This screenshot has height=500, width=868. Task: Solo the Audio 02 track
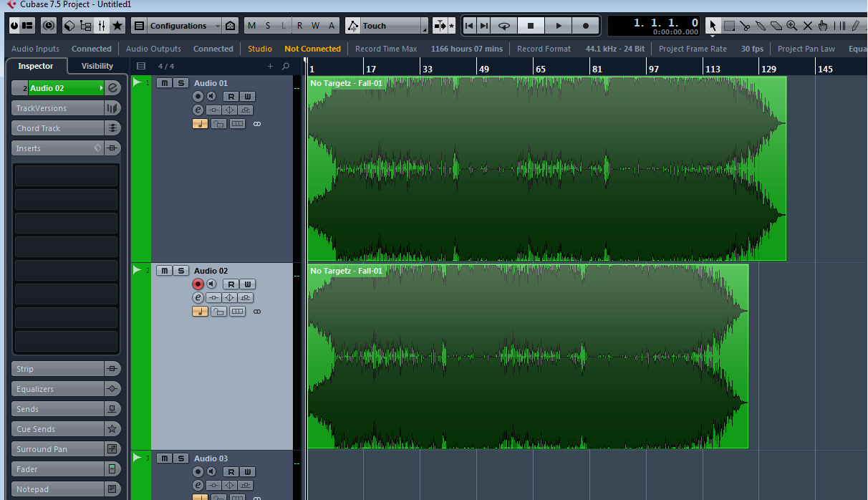tap(181, 271)
